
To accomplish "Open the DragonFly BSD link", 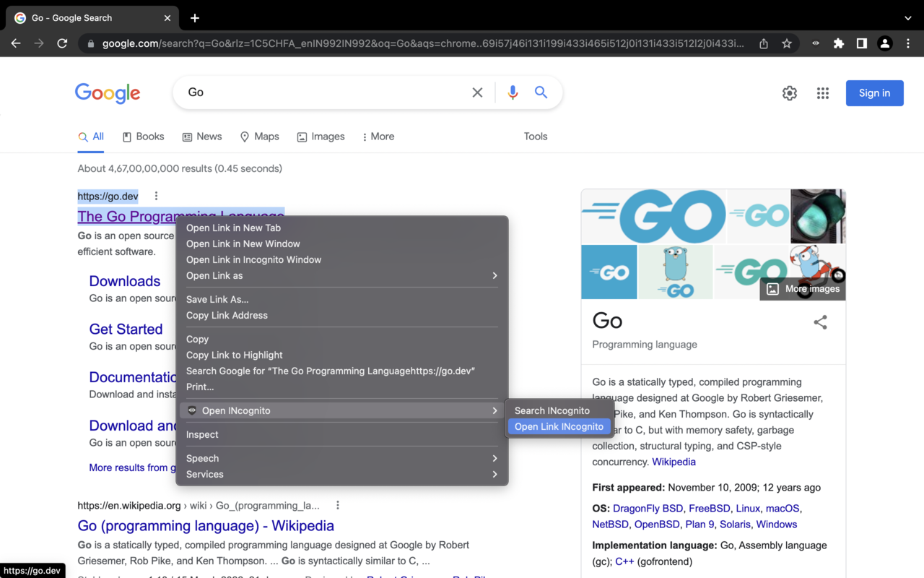I will click(x=648, y=509).
